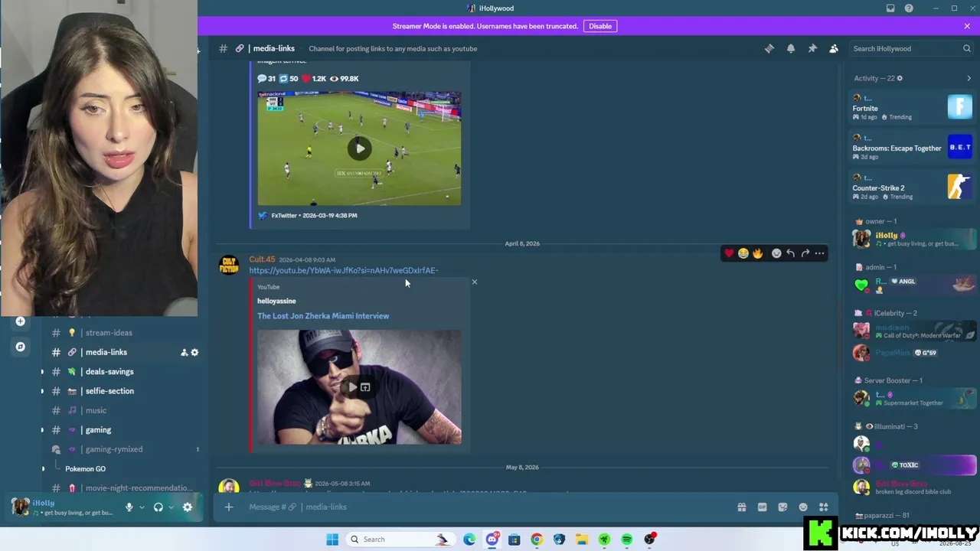The height and width of the screenshot is (551, 980).
Task: Dismiss the Streamer Mode banner
Action: (967, 26)
